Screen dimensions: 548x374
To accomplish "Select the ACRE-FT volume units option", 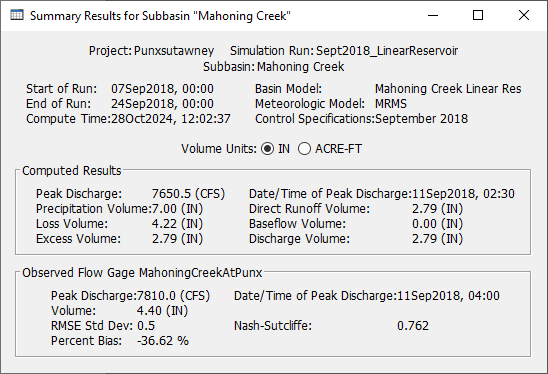I will click(304, 149).
